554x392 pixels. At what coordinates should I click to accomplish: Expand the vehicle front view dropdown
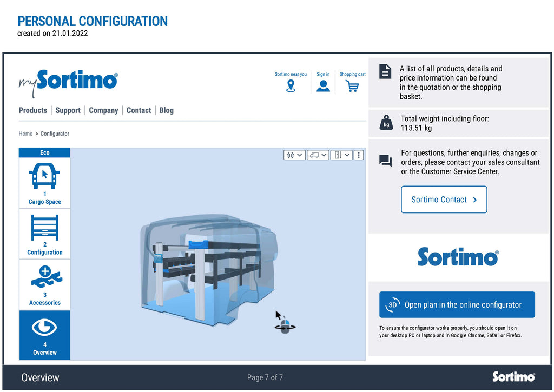[294, 155]
